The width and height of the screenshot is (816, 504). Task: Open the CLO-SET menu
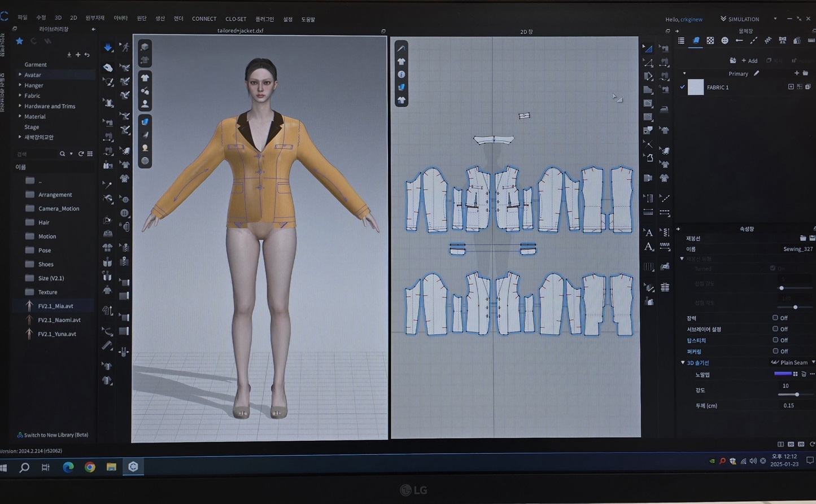(x=235, y=19)
